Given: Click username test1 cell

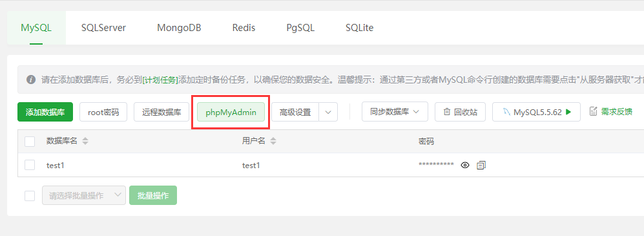Looking at the screenshot, I should (x=251, y=166).
